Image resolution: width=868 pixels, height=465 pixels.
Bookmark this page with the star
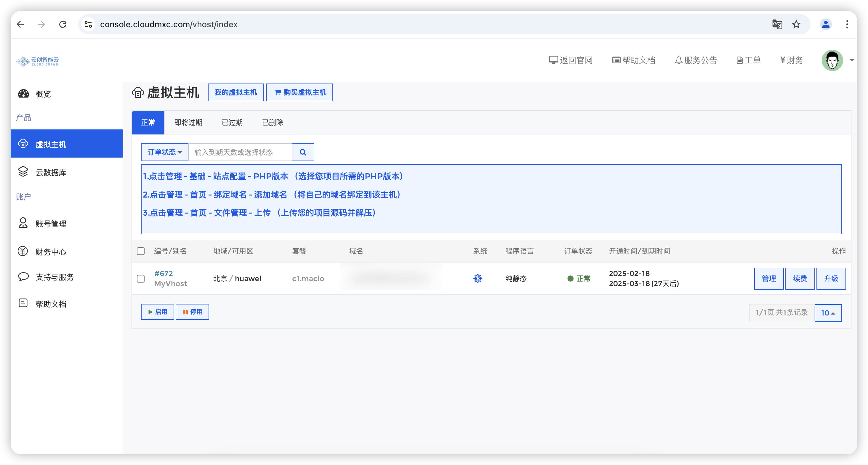point(796,24)
